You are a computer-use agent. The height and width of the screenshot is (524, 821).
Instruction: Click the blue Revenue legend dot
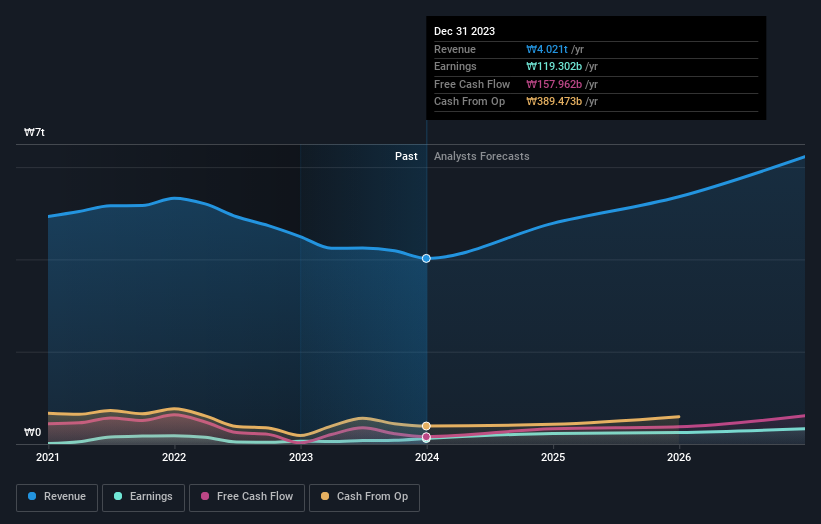pos(32,496)
